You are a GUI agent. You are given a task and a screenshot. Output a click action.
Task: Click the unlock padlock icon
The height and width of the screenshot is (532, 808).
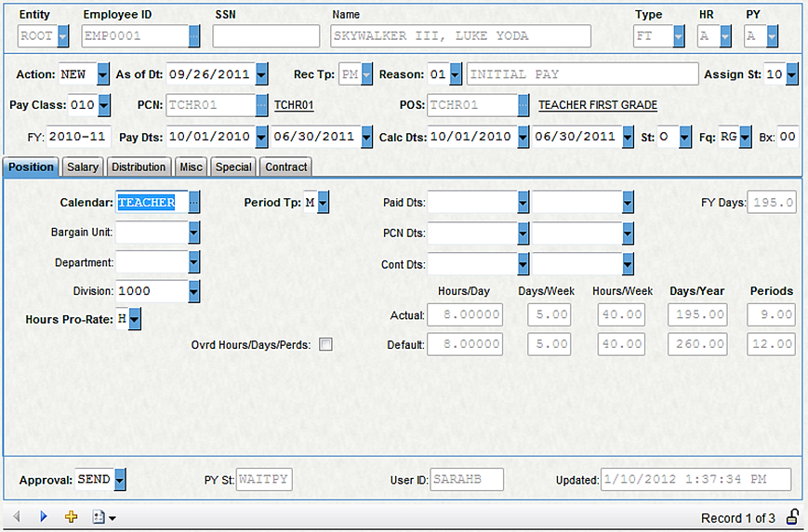coord(793,516)
